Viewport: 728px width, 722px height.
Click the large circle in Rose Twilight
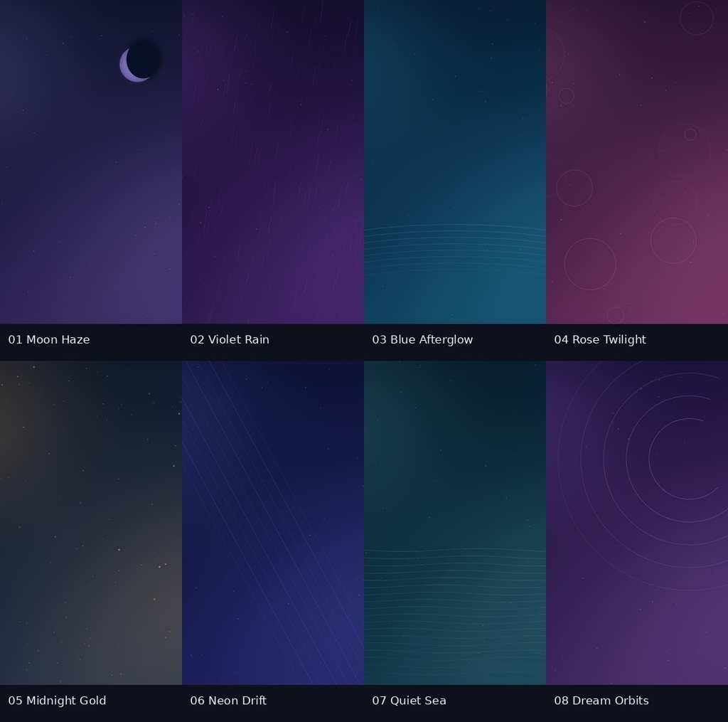coord(590,264)
